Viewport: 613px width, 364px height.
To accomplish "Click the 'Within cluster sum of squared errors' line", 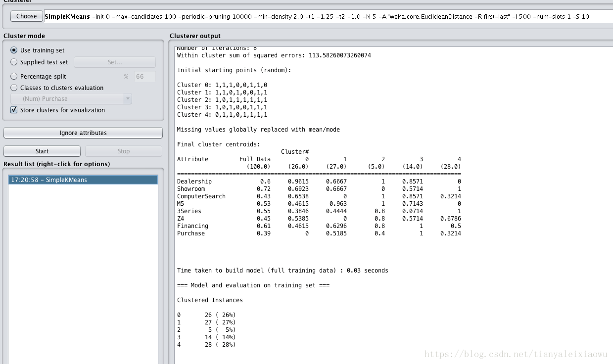I will tap(274, 55).
